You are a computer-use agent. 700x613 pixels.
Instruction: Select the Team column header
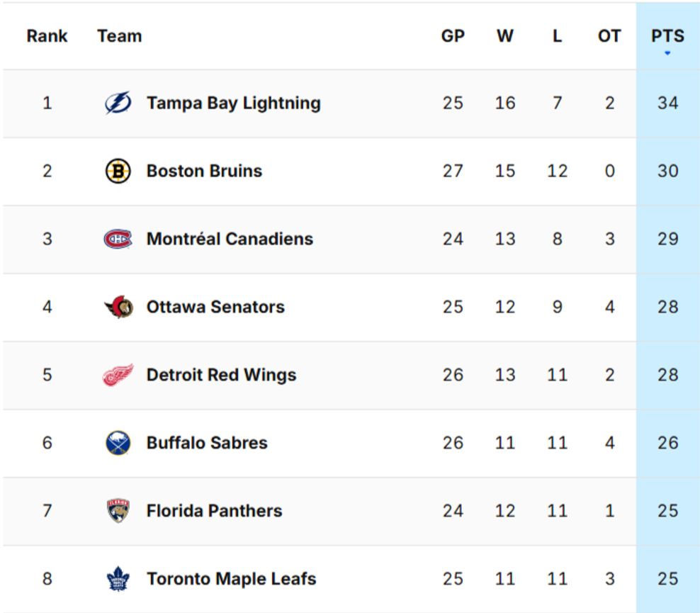[120, 35]
